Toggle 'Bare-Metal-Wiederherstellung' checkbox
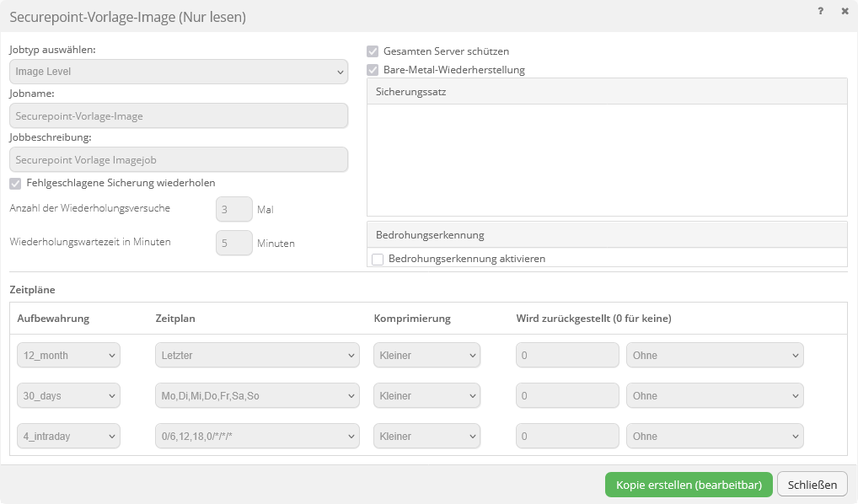The height and width of the screenshot is (504, 858). [373, 70]
